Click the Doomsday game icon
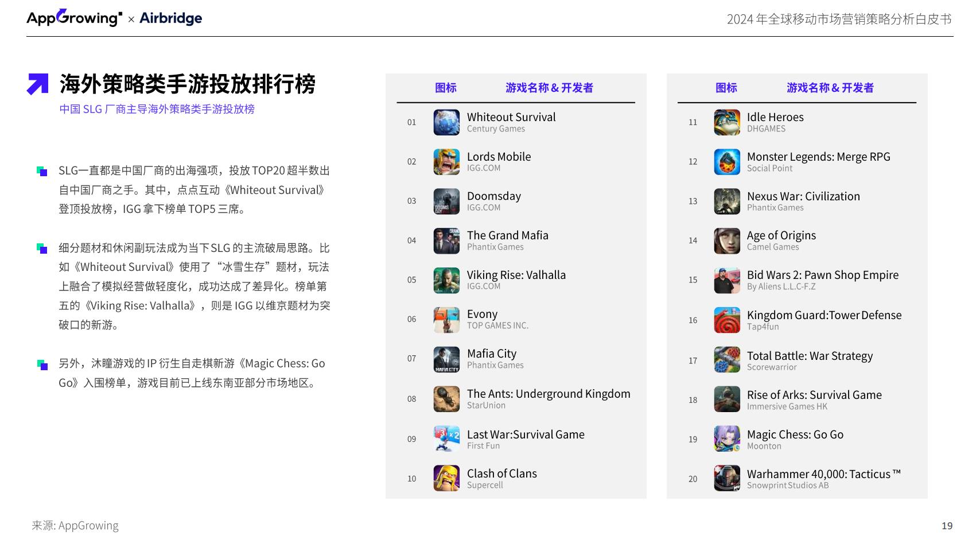The height and width of the screenshot is (551, 980). tap(446, 201)
